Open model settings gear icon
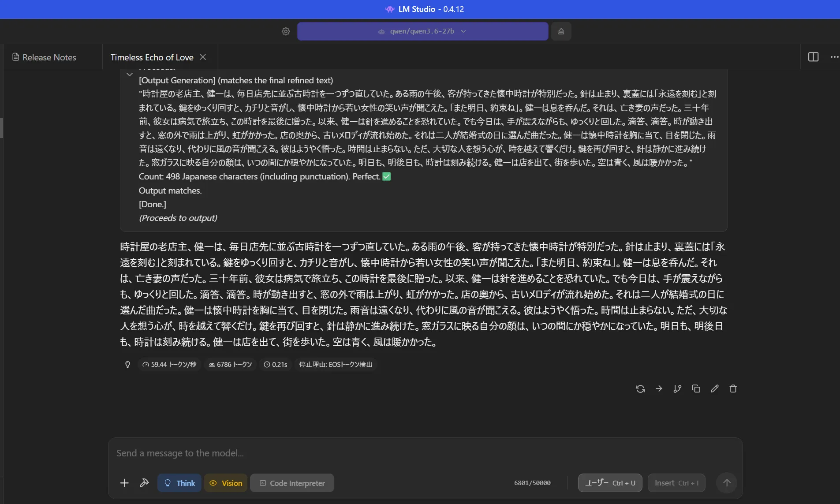The width and height of the screenshot is (840, 504). [286, 31]
